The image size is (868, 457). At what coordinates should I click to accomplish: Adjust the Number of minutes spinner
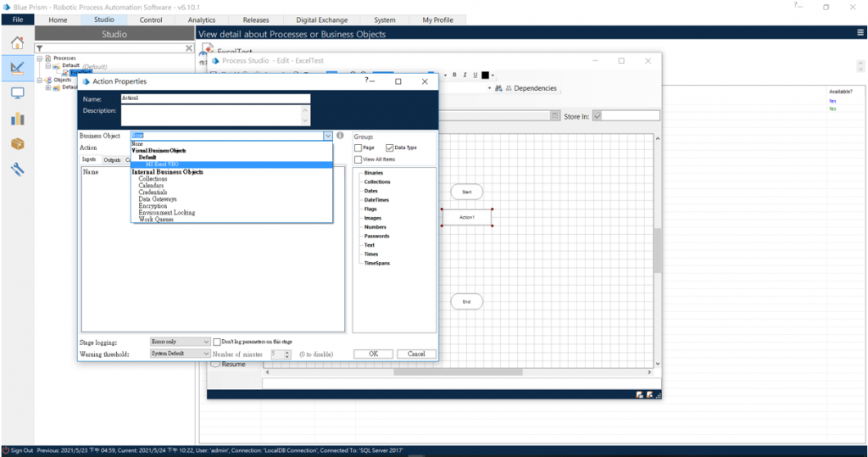point(287,354)
